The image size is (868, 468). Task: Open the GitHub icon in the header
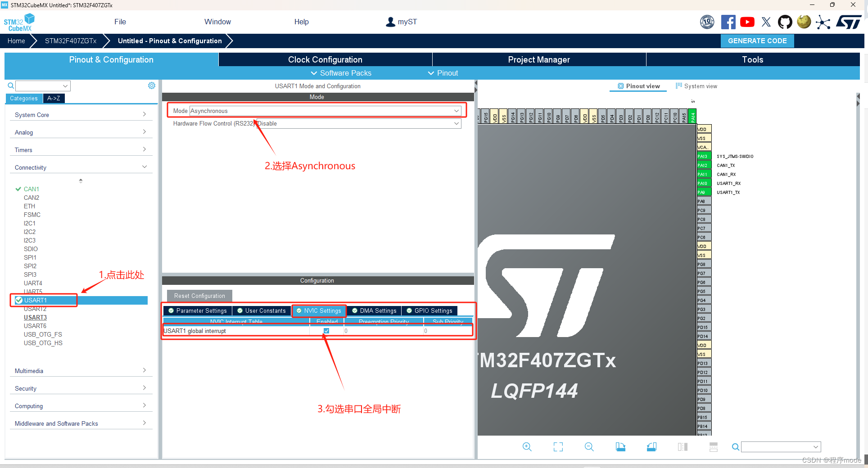[785, 22]
